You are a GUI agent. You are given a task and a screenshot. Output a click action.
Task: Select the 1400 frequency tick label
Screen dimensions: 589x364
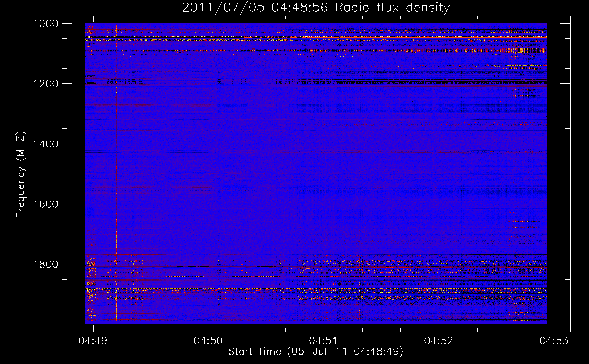click(x=46, y=144)
